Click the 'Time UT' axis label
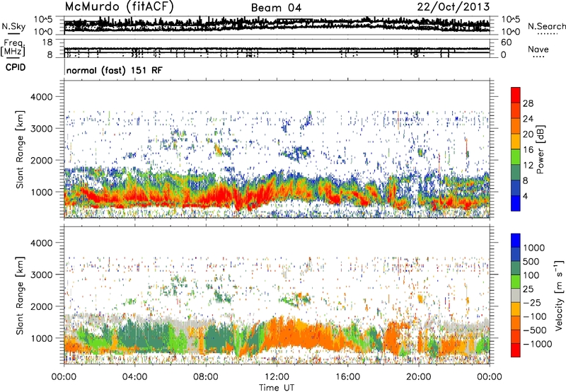 pos(277,388)
